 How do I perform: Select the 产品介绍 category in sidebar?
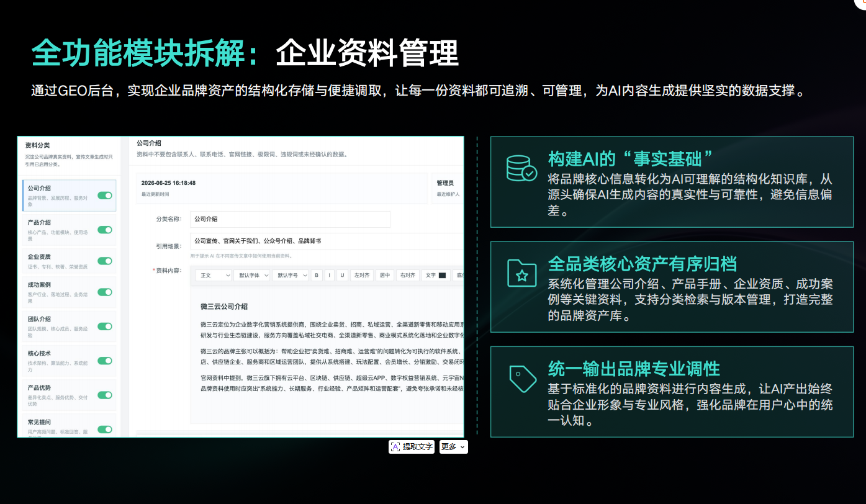coord(69,230)
